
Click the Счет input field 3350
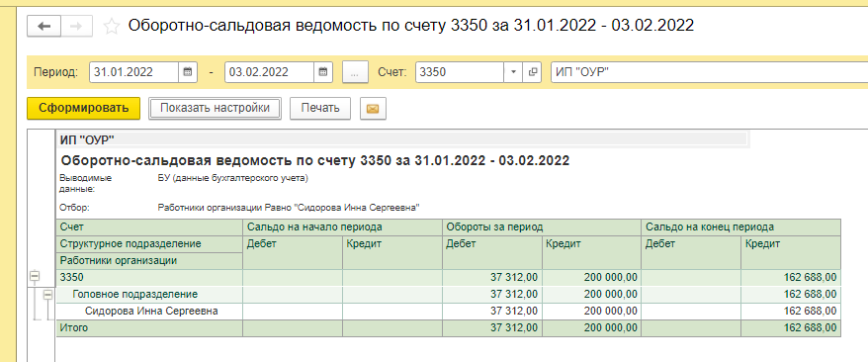click(460, 72)
